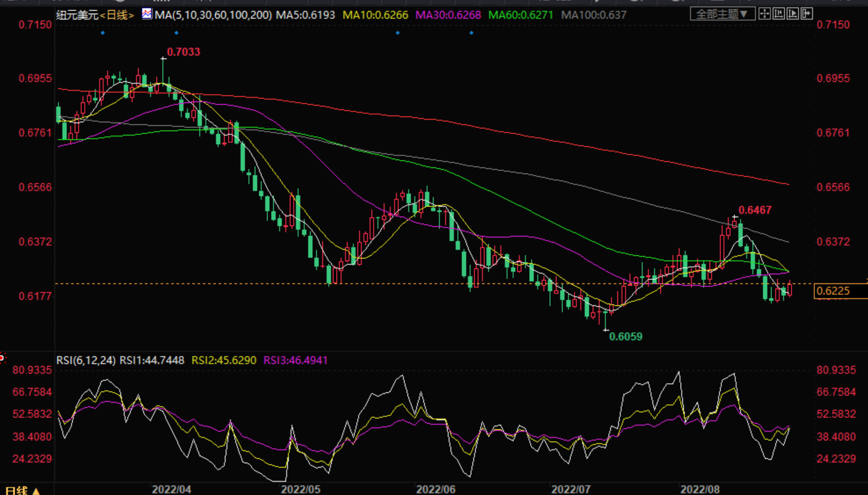
Task: Click the <日线> period label in chart header
Action: pyautogui.click(x=117, y=15)
